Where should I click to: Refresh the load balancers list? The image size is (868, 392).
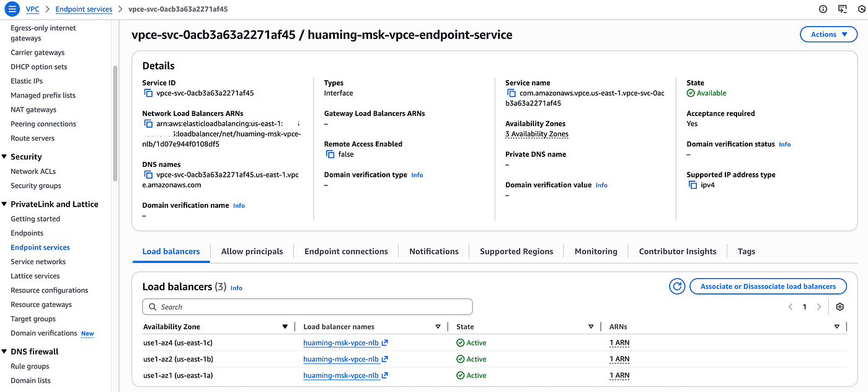click(677, 286)
